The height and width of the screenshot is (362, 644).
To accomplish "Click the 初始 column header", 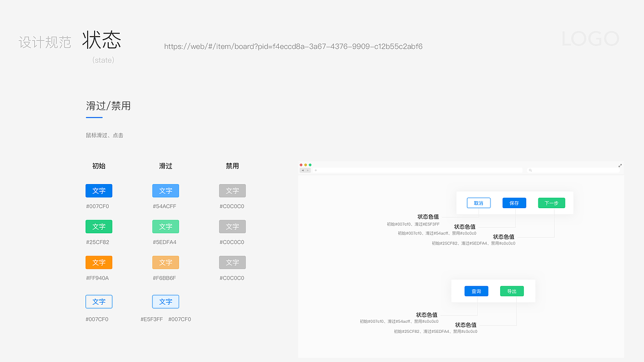I will pos(99,166).
